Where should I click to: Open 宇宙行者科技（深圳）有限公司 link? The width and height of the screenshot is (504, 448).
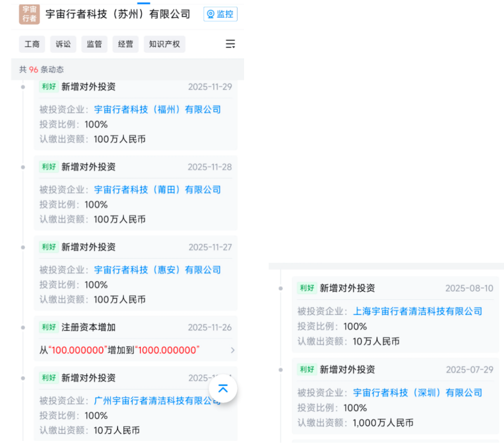point(417,393)
